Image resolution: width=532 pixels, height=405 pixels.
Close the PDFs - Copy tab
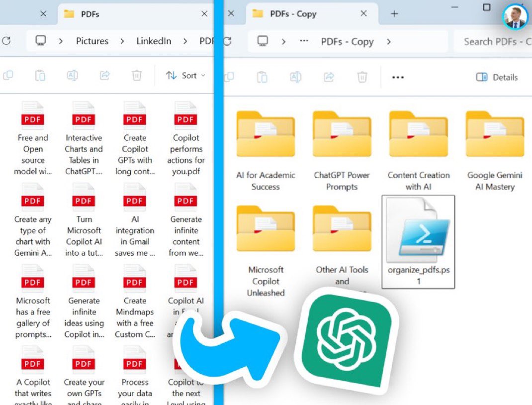(363, 13)
